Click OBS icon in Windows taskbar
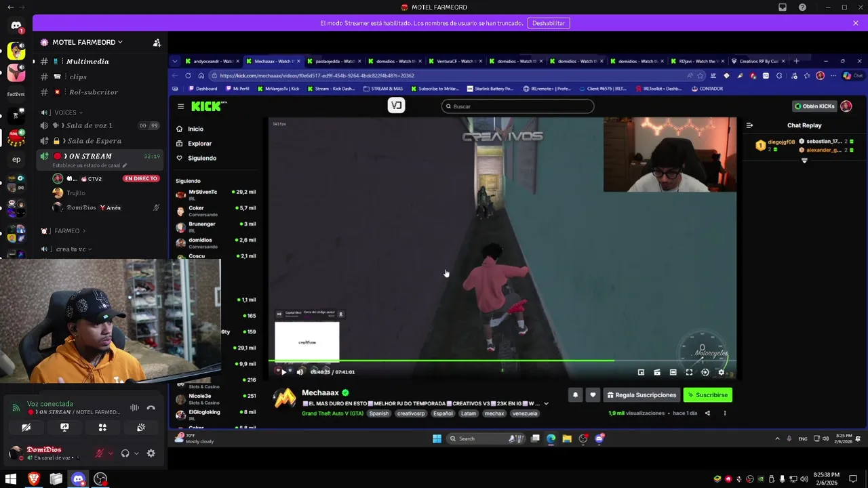 click(x=100, y=479)
